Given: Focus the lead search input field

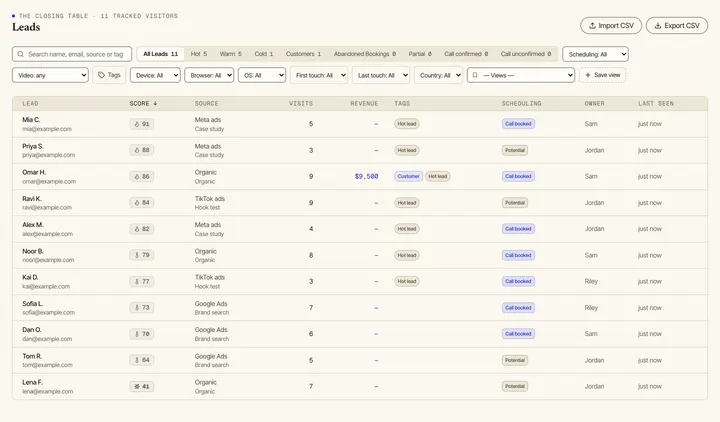Looking at the screenshot, I should 72,54.
